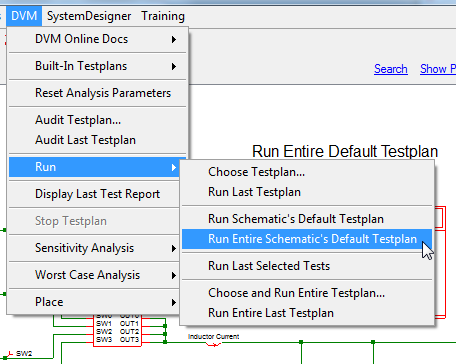Select Choose and Run Entire Testplan...
The width and height of the screenshot is (456, 364).
pyautogui.click(x=307, y=293)
